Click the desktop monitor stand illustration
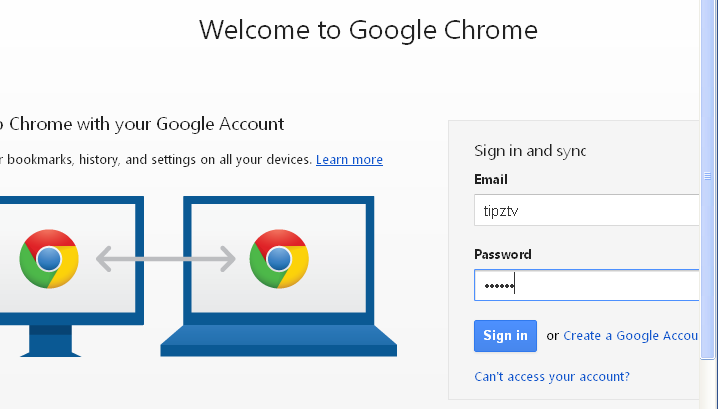This screenshot has width=718, height=409. click(x=50, y=341)
